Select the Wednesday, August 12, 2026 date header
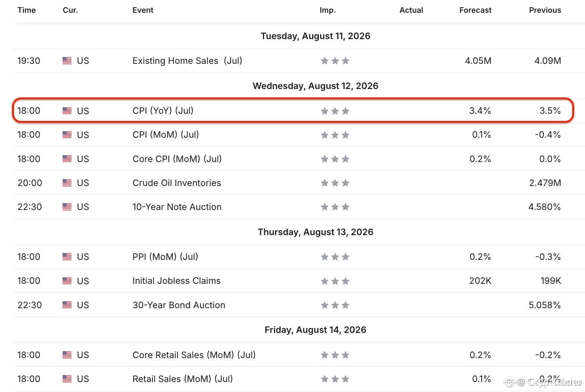Viewport: 585px width, 392px height. tap(316, 86)
